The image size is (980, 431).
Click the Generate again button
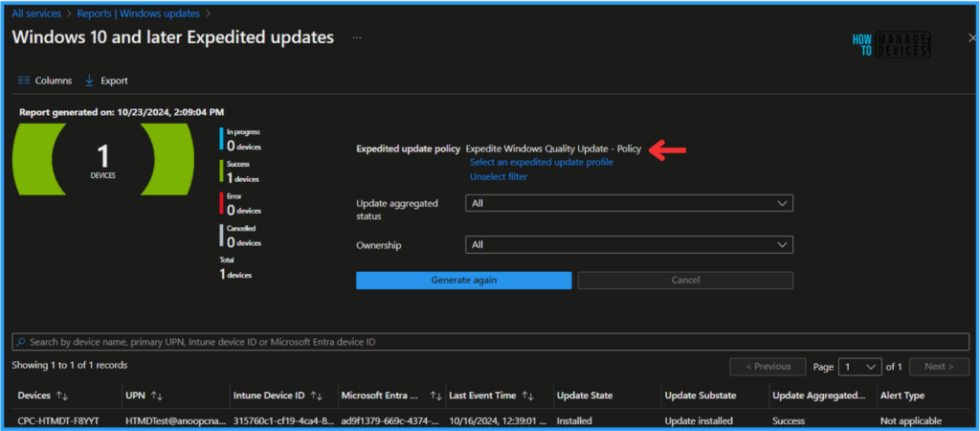pyautogui.click(x=464, y=281)
